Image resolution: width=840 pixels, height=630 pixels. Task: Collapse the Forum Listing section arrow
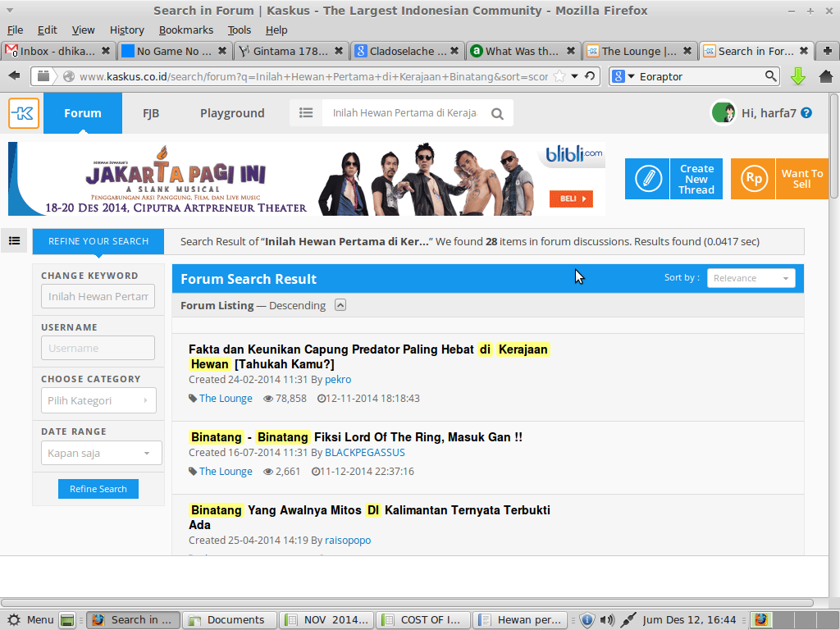point(340,305)
